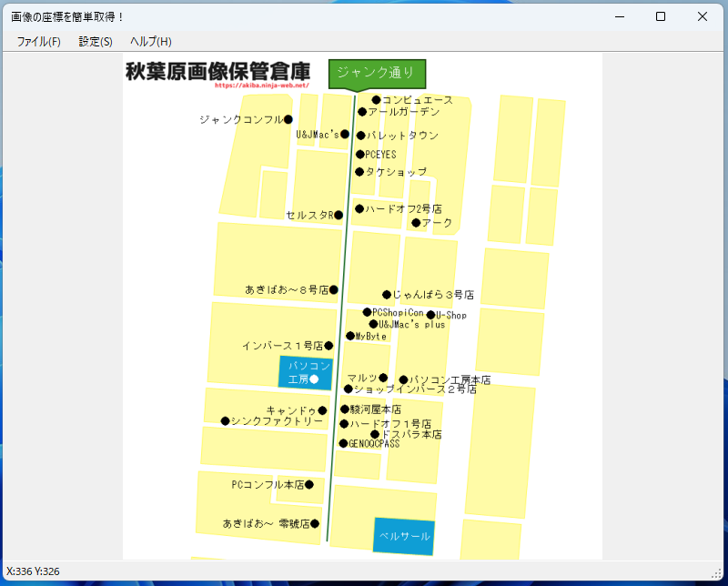This screenshot has height=586, width=728.
Task: Select the dot marker next to セルスタR
Action: coord(339,216)
